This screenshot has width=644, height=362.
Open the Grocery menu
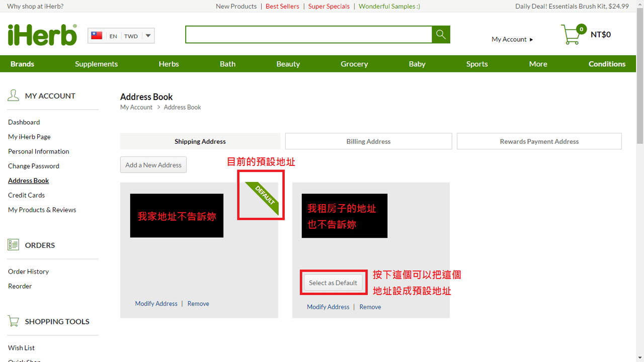354,64
